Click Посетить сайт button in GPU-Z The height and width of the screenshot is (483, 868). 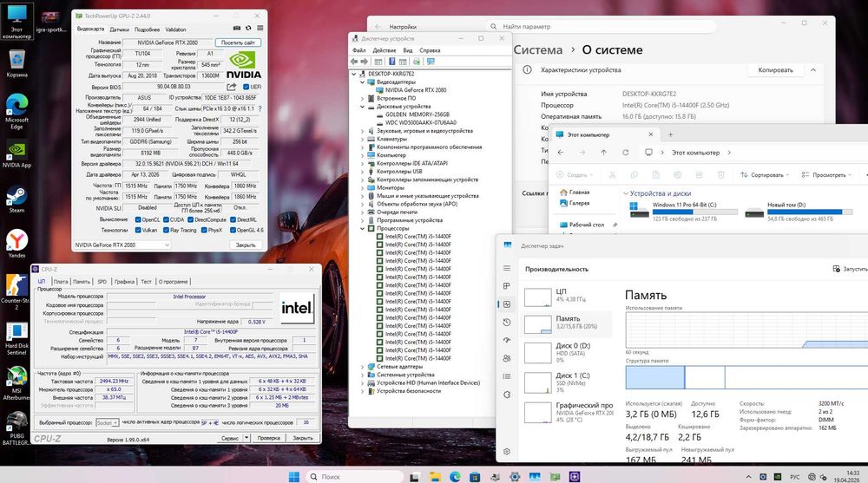238,42
